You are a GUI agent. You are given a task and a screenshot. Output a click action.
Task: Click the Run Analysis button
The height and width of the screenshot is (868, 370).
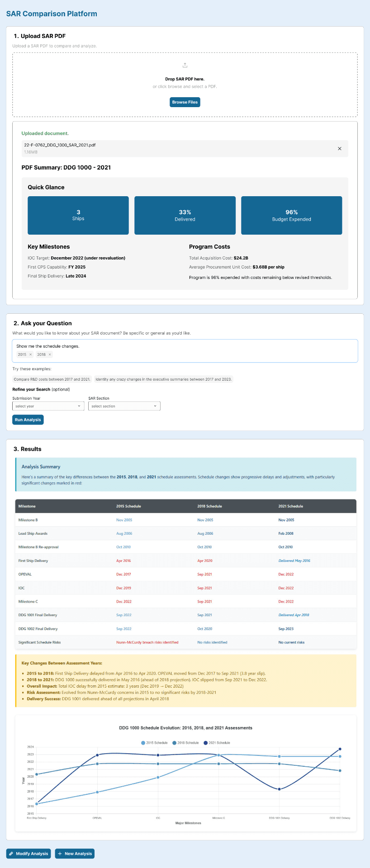click(x=28, y=420)
